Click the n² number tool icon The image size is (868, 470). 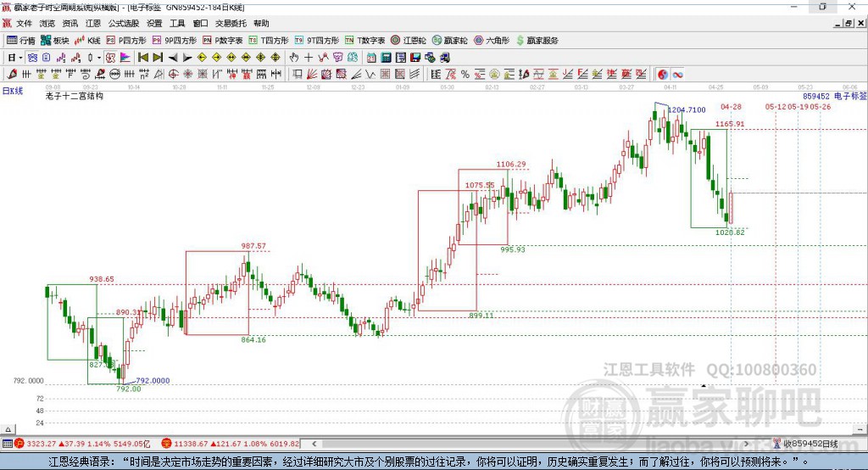coord(144,75)
